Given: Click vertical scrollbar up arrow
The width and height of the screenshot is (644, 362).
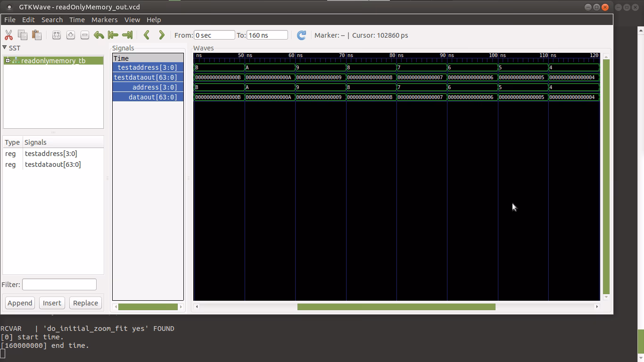Looking at the screenshot, I should pyautogui.click(x=606, y=57).
